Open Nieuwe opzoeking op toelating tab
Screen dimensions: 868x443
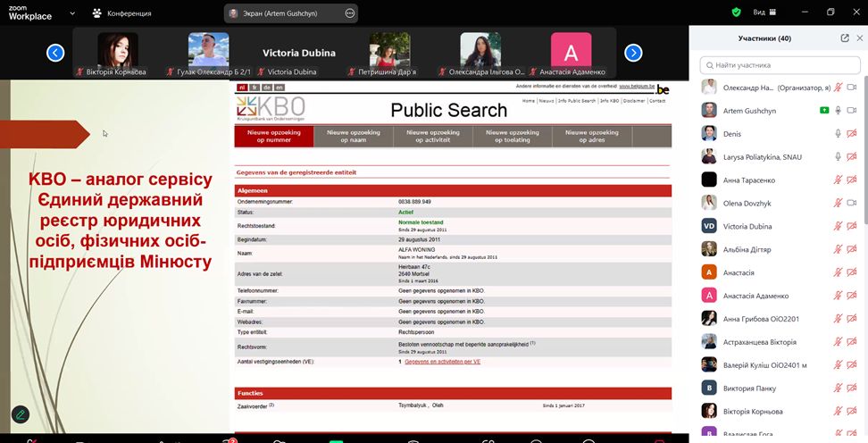click(513, 137)
